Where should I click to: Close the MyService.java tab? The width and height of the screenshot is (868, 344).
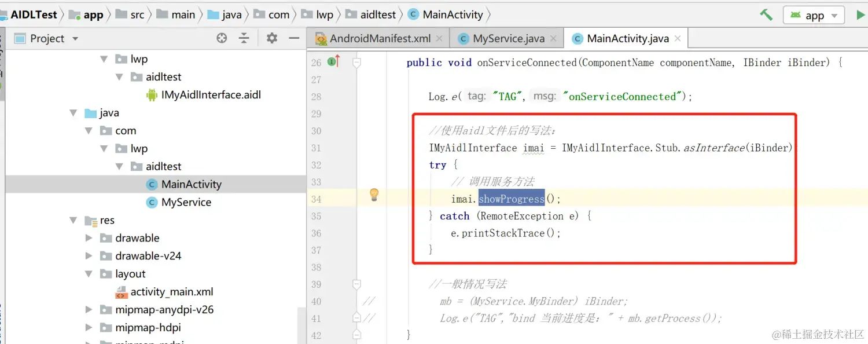pos(554,39)
